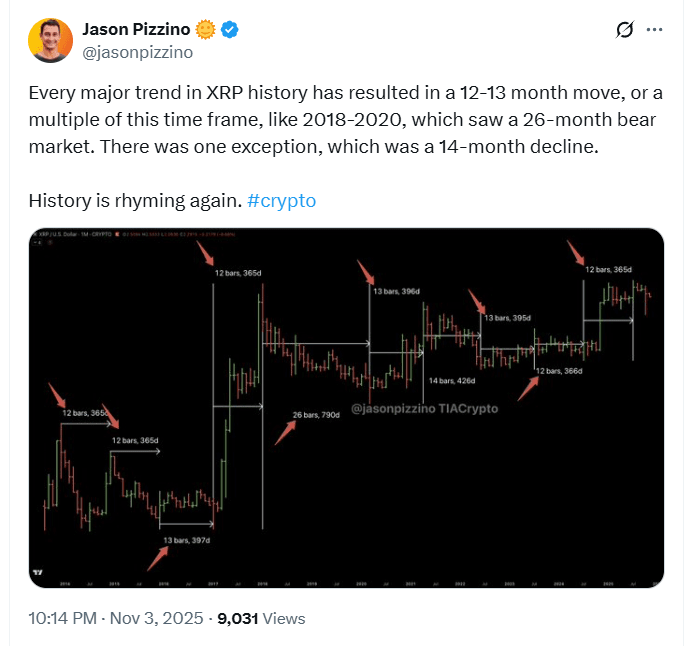Open the Jason Pizzino display name link
698x646 pixels.
[141, 29]
